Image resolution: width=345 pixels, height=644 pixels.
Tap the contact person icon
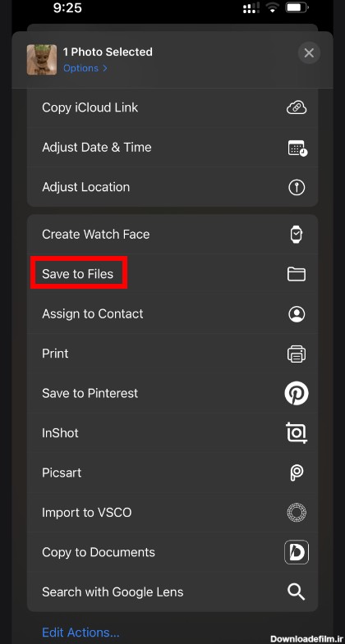click(297, 313)
